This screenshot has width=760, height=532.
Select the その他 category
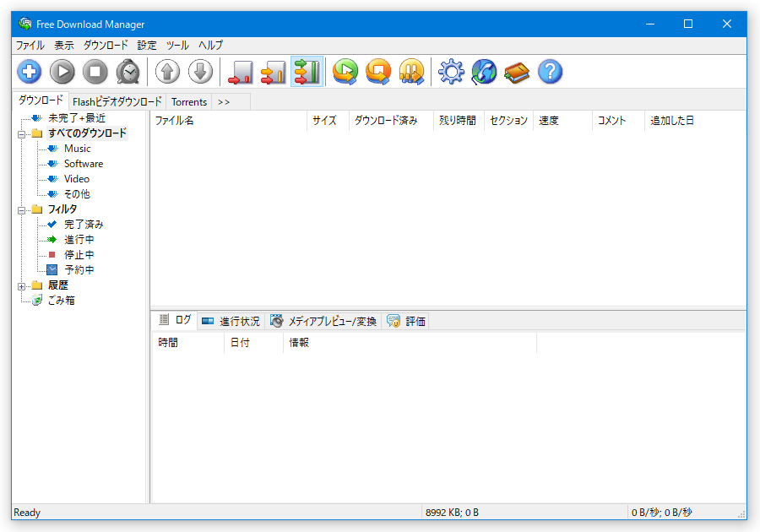click(77, 194)
